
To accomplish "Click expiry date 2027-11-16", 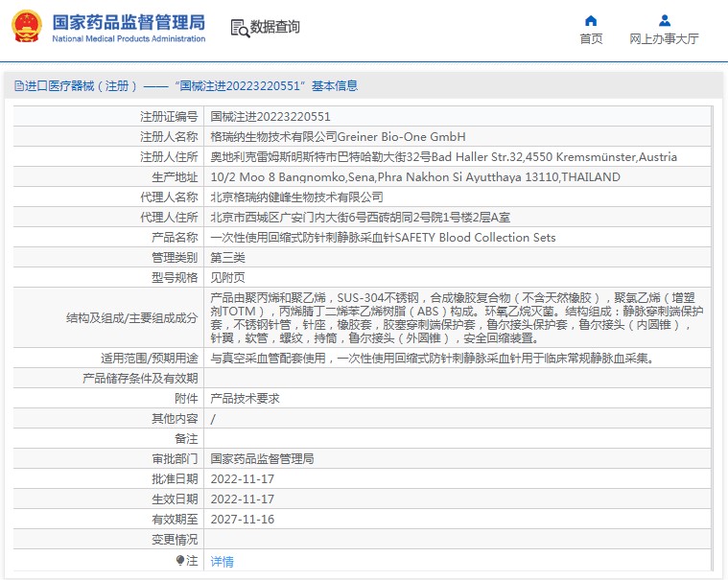I will pos(243,520).
